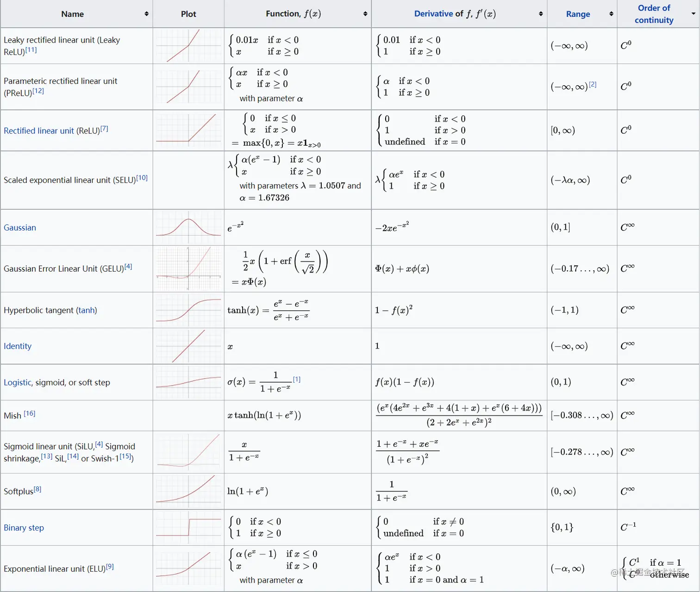This screenshot has width=700, height=592.
Task: Open citation [4] after SiLU
Action: [x=99, y=444]
